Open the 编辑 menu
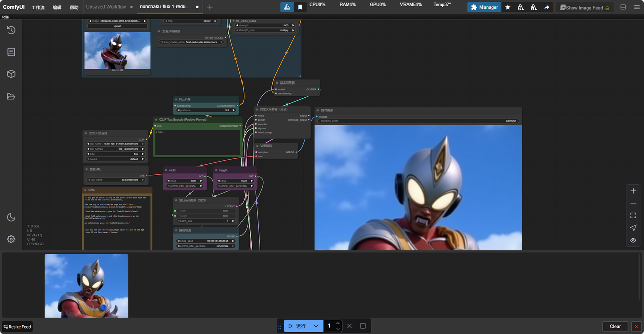644x334 pixels. point(57,7)
